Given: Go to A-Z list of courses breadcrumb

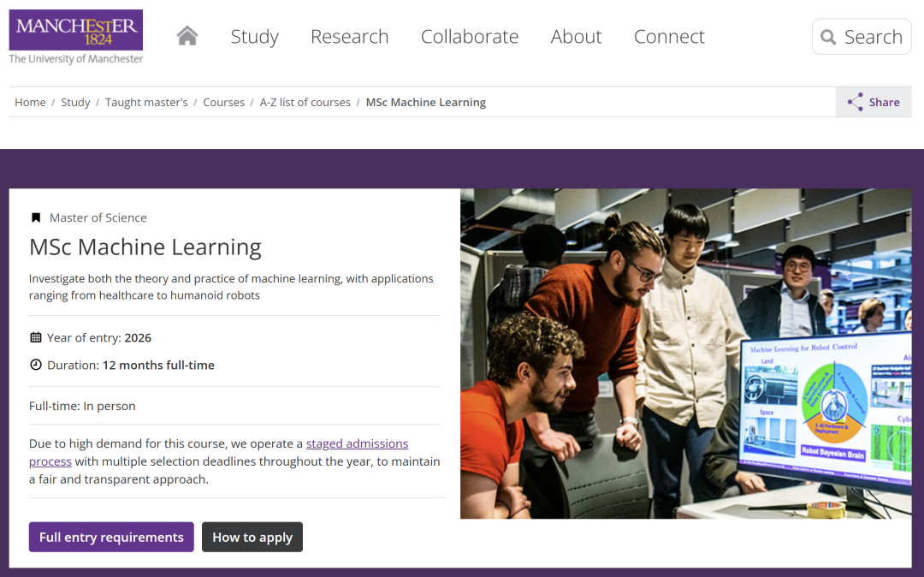Looking at the screenshot, I should (x=305, y=102).
